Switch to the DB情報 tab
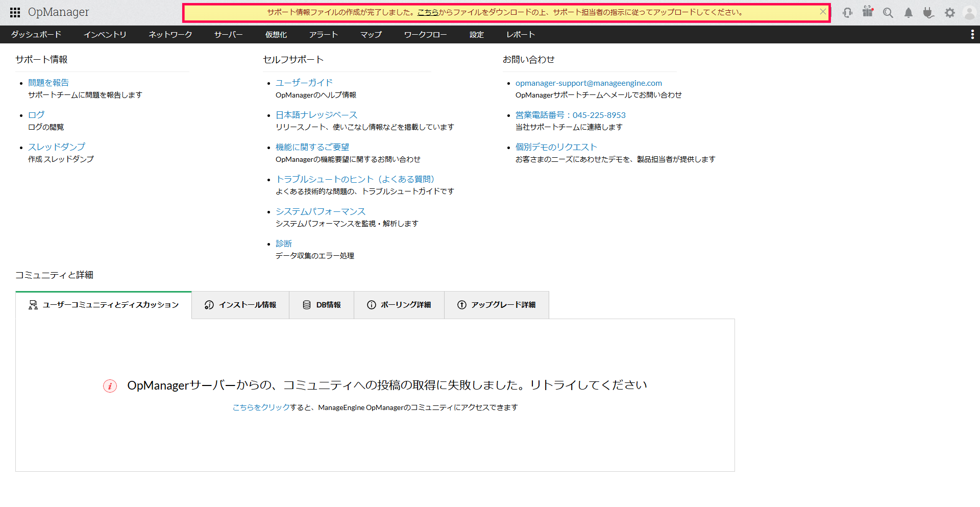980x507 pixels. (x=322, y=305)
